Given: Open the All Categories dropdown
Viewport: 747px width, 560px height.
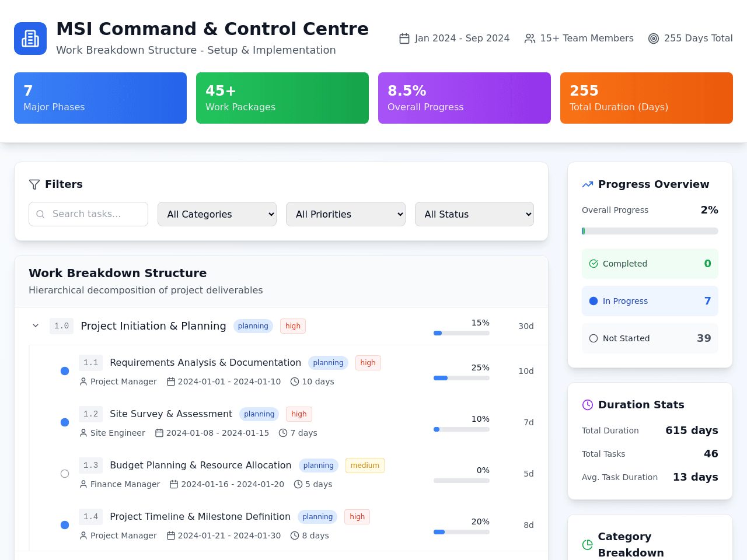Looking at the screenshot, I should 217,214.
